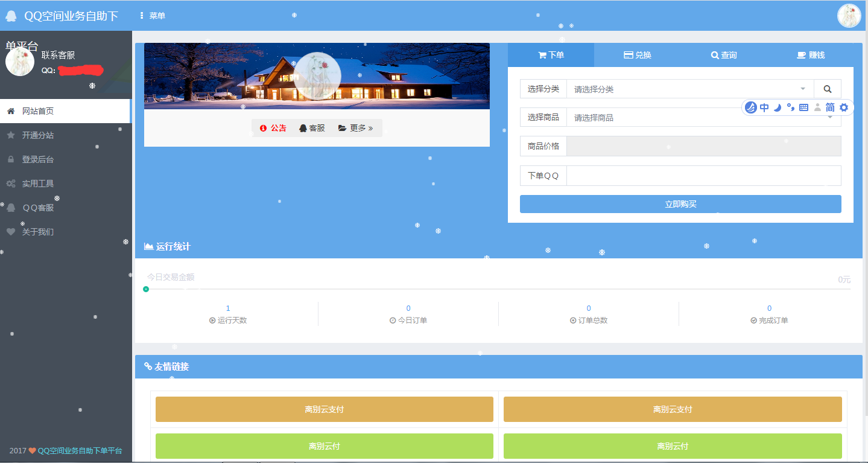The image size is (868, 463).
Task: Click the 友情链接 panel heading
Action: coord(166,366)
